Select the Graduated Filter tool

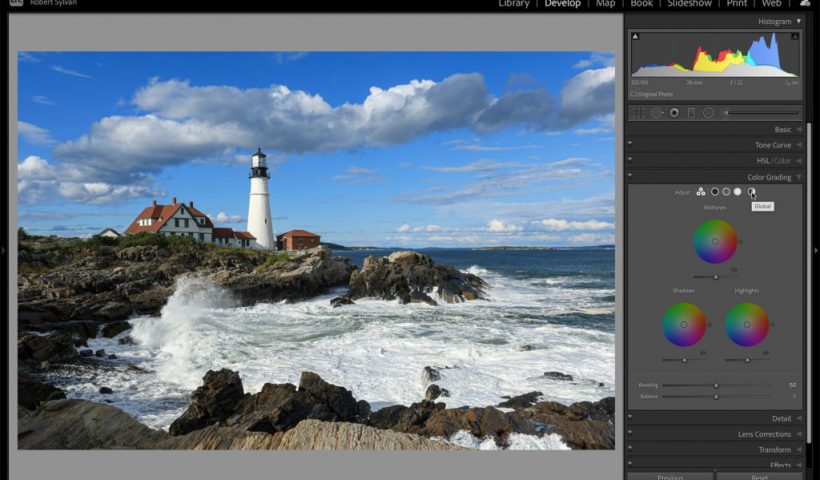coord(691,113)
